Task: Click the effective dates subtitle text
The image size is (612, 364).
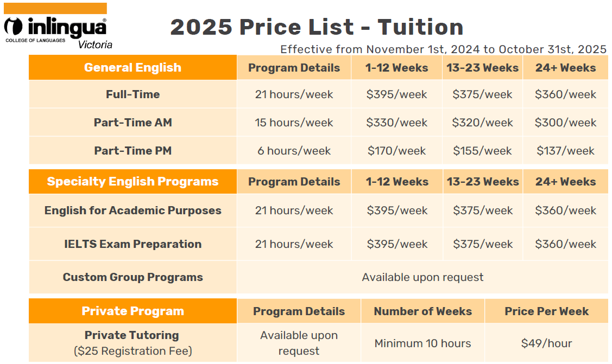Action: click(x=443, y=49)
